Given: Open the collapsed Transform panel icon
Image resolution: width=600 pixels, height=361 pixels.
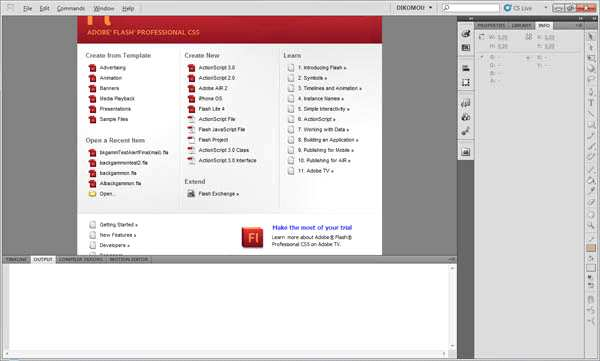Looking at the screenshot, I should pos(466,82).
